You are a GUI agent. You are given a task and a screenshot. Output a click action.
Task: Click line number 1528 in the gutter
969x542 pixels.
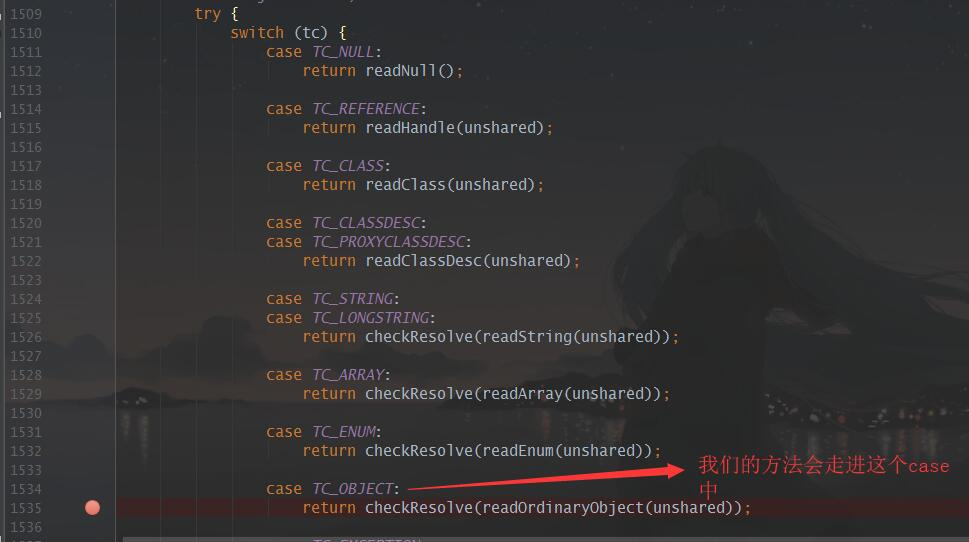tap(26, 375)
